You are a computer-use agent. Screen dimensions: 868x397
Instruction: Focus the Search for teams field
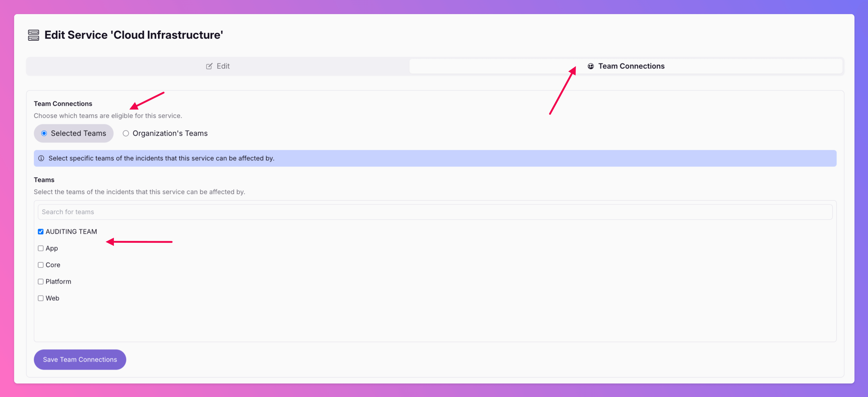[x=435, y=212]
